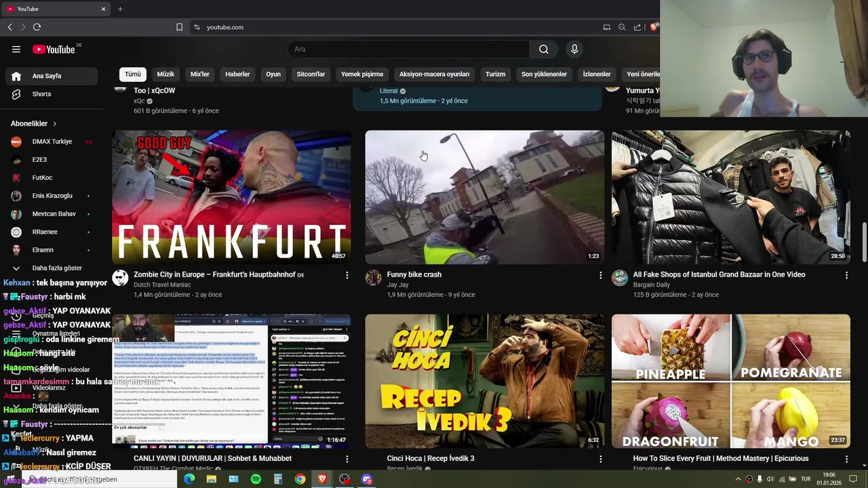The height and width of the screenshot is (488, 868).
Task: Click the zoom magnifier icon in address bar
Action: coord(622,27)
